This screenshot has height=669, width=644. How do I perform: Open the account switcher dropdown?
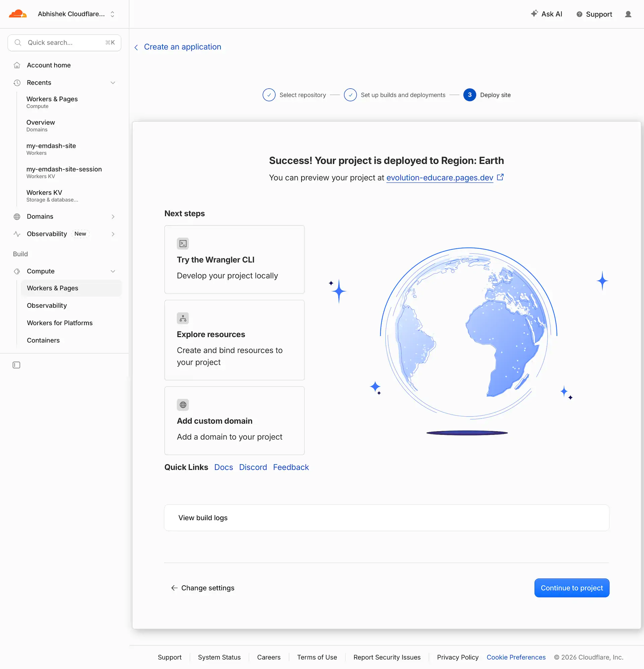[76, 14]
